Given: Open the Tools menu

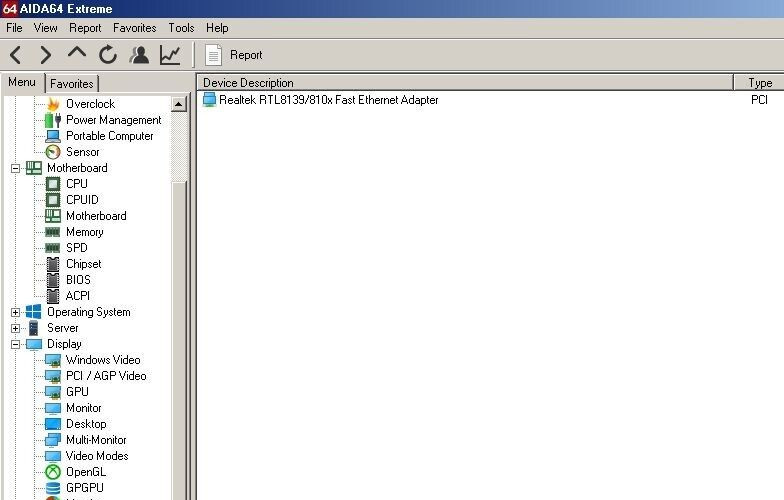Looking at the screenshot, I should pyautogui.click(x=181, y=28).
